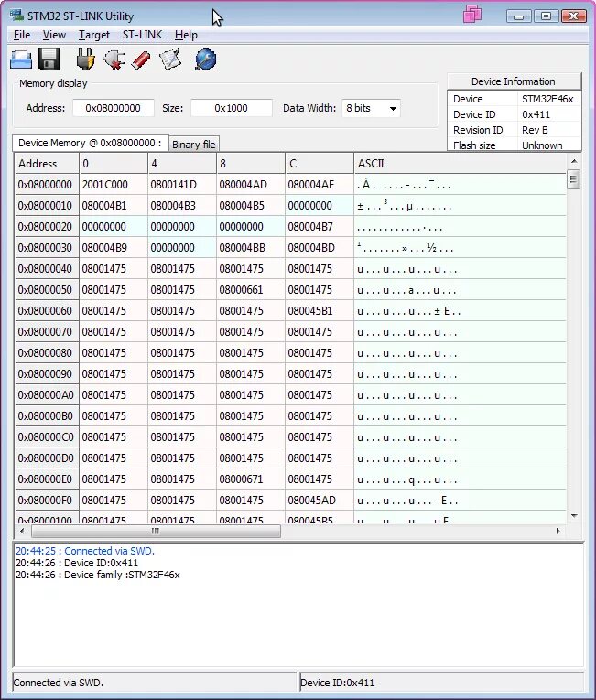596x700 pixels.
Task: Click the Revision ID value Rev B
Action: tap(535, 130)
